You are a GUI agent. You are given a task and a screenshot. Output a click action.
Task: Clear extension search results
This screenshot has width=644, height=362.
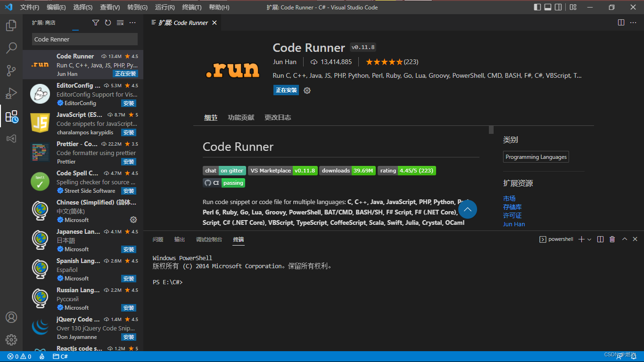coord(120,23)
